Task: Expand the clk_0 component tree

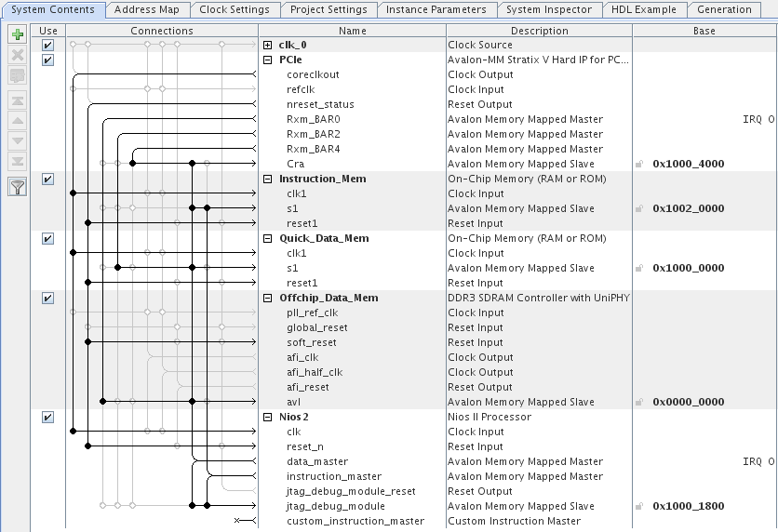Action: click(268, 46)
